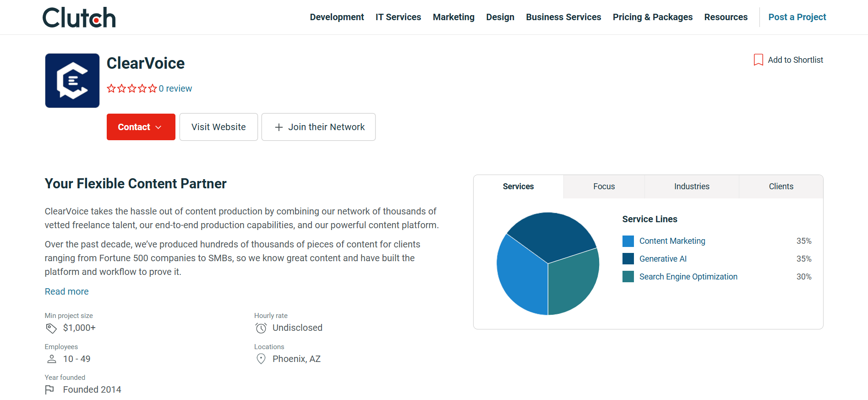Open the Search Engine Optimization link

pos(688,277)
